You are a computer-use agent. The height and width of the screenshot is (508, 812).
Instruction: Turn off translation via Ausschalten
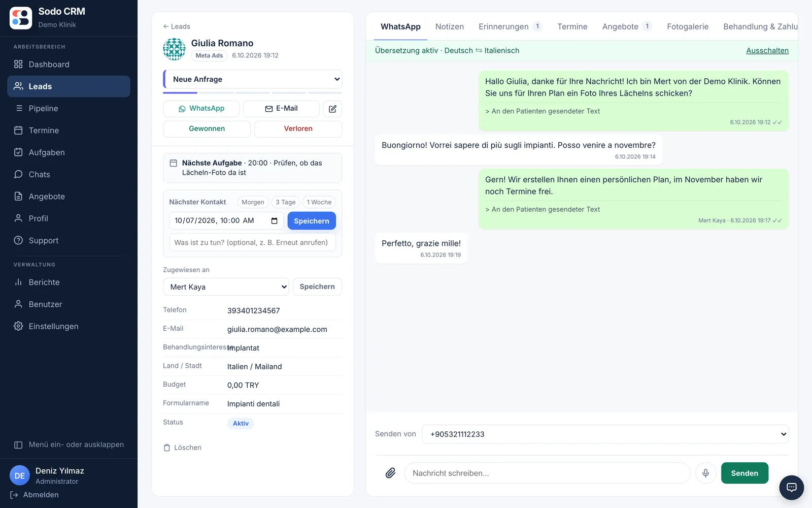point(767,50)
